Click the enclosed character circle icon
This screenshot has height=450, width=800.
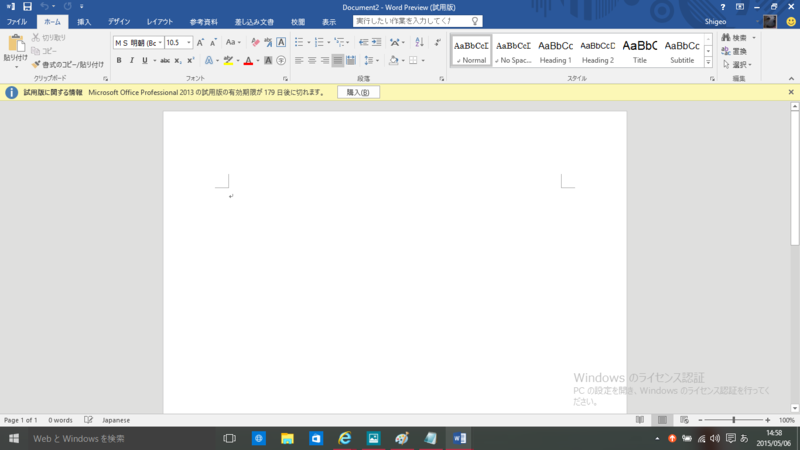281,61
